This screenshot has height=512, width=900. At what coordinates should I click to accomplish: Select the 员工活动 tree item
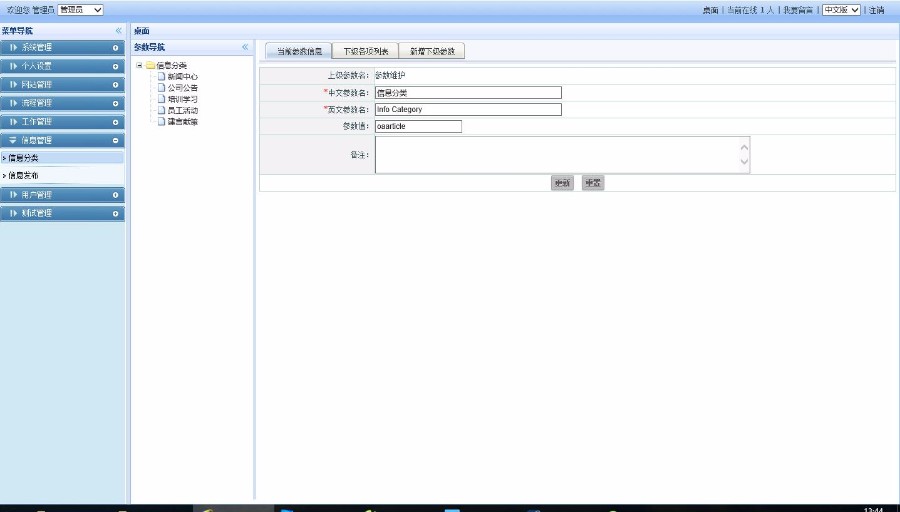point(183,110)
